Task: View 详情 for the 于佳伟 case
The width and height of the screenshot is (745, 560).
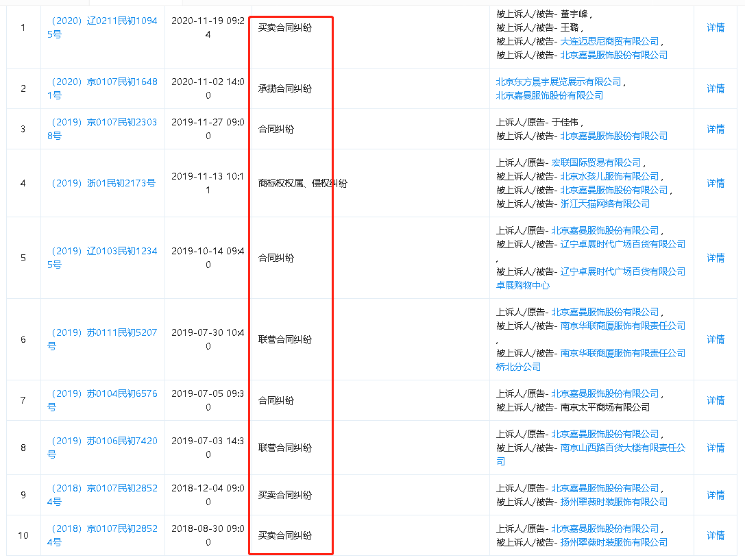Action: (x=716, y=129)
